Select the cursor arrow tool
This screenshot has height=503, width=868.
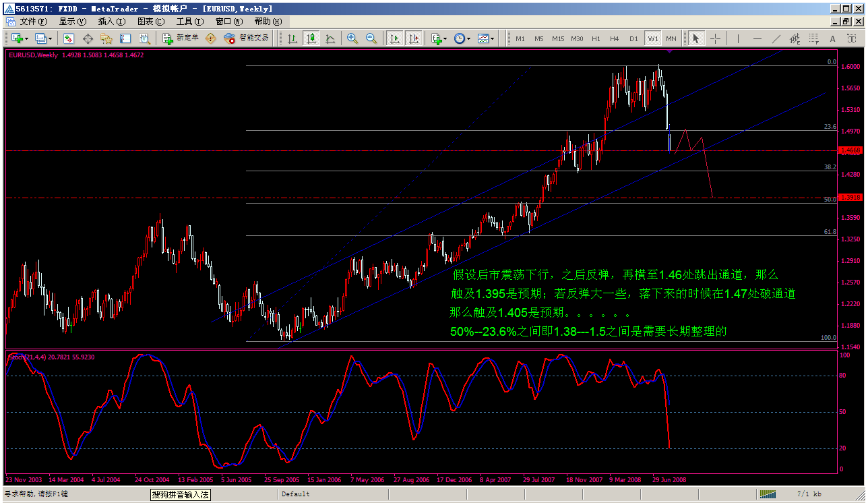696,38
